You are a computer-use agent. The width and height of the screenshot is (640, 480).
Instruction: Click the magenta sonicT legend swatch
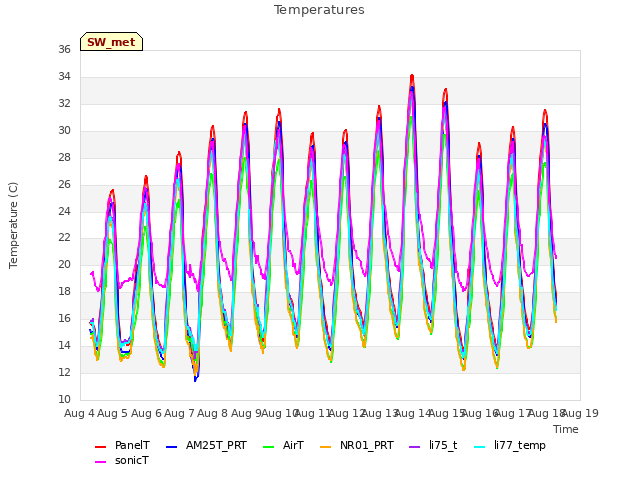click(x=100, y=462)
